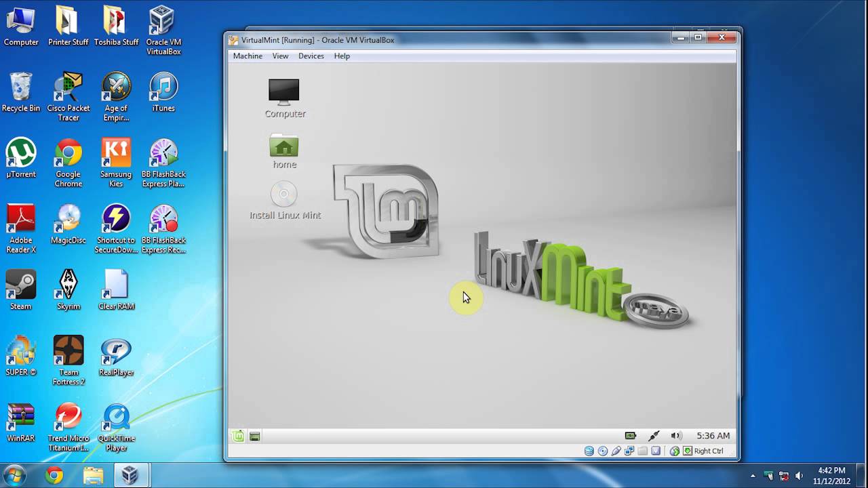Viewport: 868px width, 488px height.
Task: Click the hard disk activity indicator
Action: (589, 451)
